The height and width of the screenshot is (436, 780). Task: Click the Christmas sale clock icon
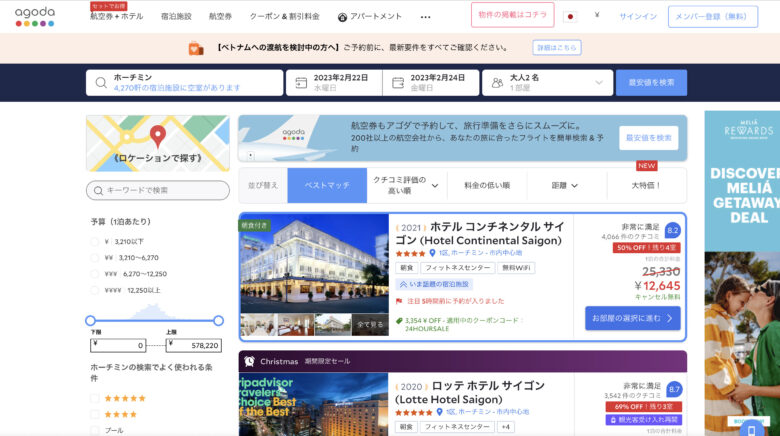coord(250,361)
